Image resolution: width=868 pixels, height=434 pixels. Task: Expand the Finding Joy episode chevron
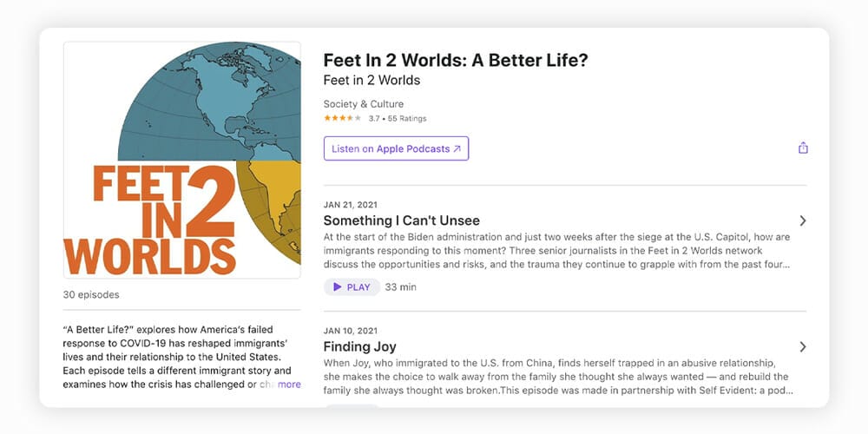(x=803, y=347)
